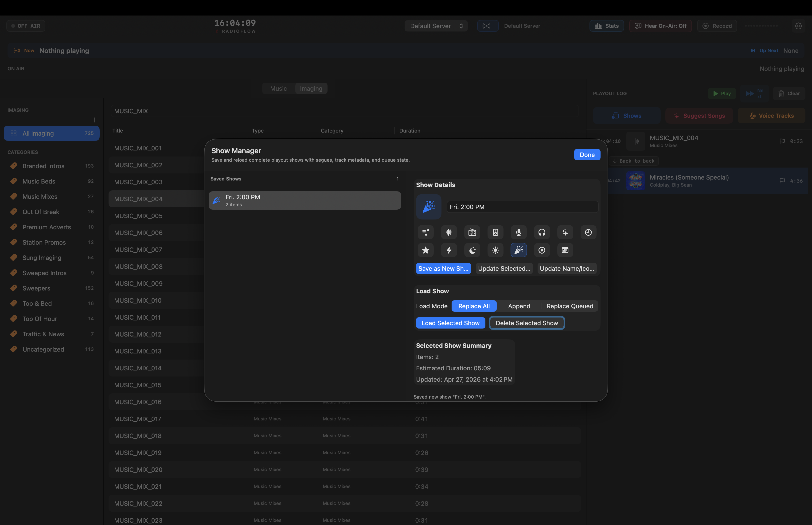Choose the record target circle show icon

(542, 250)
